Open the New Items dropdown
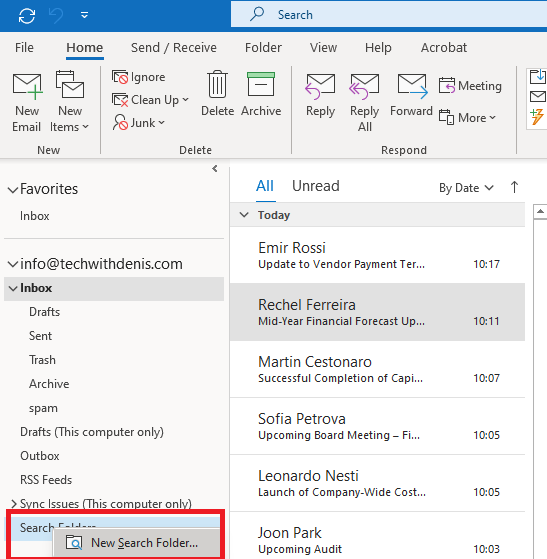Image resolution: width=547 pixels, height=559 pixels. click(69, 102)
